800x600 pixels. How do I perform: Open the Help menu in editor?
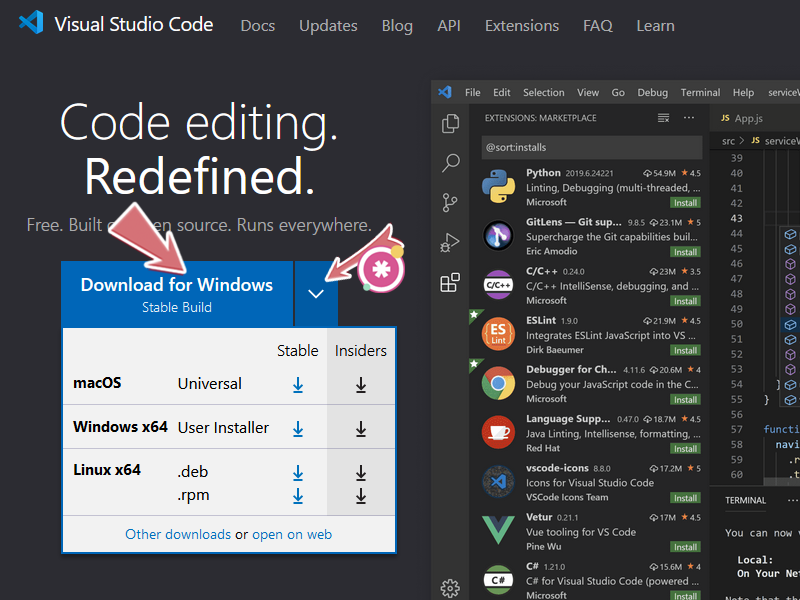743,92
